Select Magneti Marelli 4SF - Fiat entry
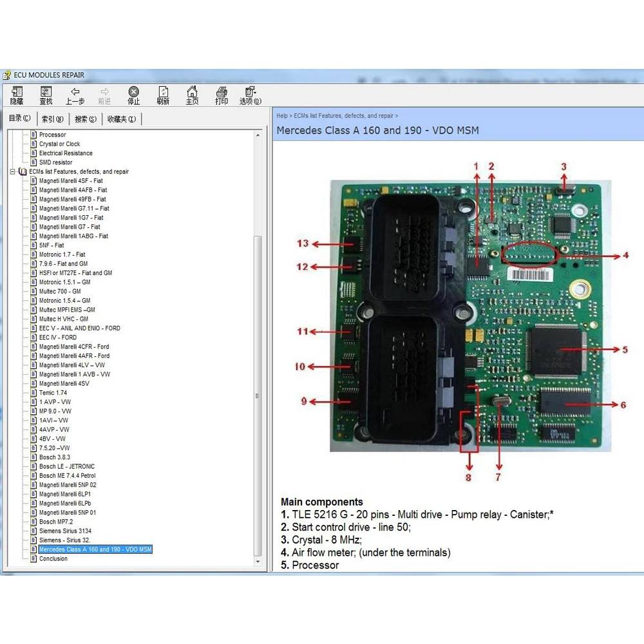Viewport: 644px width, 644px height. click(70, 181)
